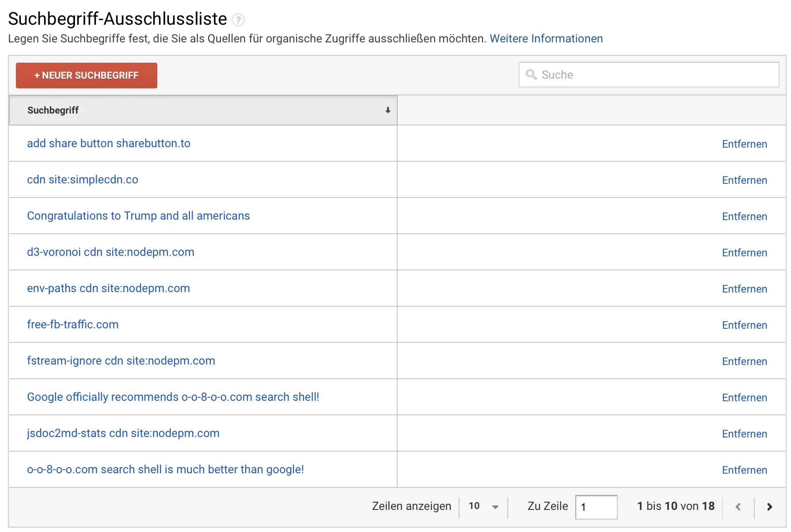
Task: Remove 'jsdoc2md-stats cdn site:nodepm.com' entry
Action: (x=744, y=434)
